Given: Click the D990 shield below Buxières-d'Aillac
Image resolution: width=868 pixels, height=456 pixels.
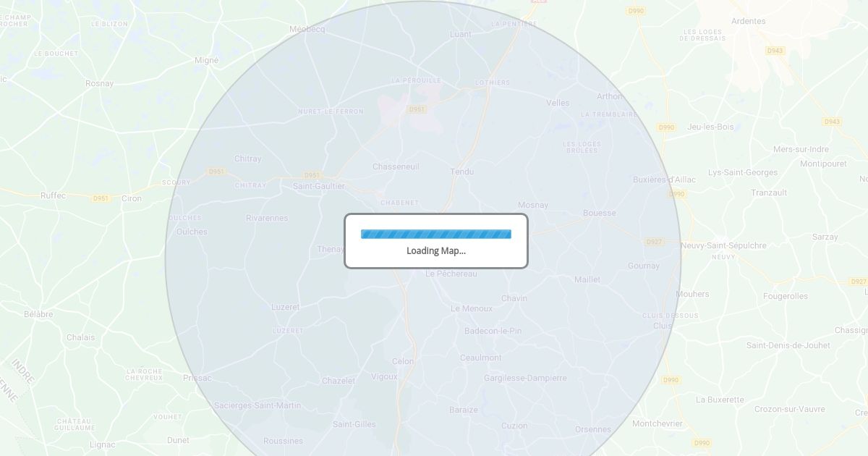Looking at the screenshot, I should tap(676, 194).
